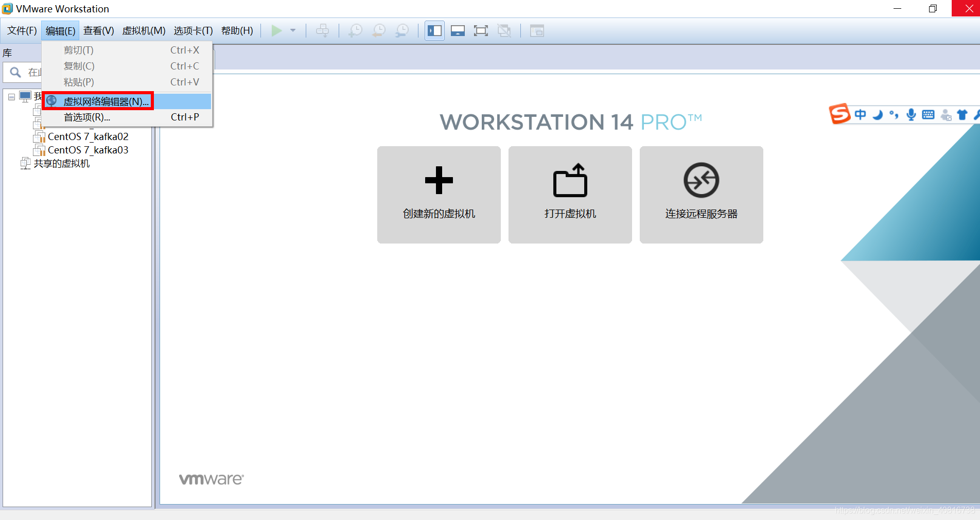Screen dimensions: 980x520
Task: Collapse the My Computer tree node
Action: (11, 97)
